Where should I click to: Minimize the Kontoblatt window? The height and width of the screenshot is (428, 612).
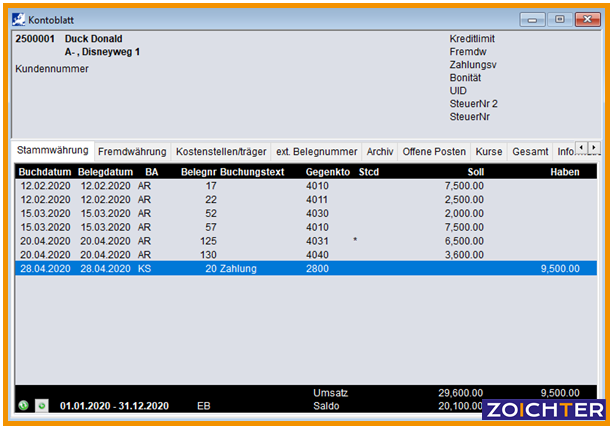(x=535, y=18)
